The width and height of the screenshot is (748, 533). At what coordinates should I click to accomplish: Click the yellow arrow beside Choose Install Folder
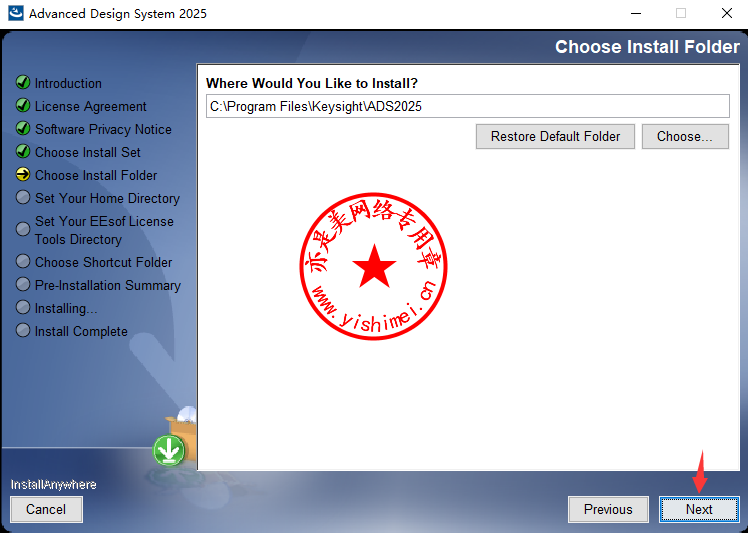coord(22,174)
